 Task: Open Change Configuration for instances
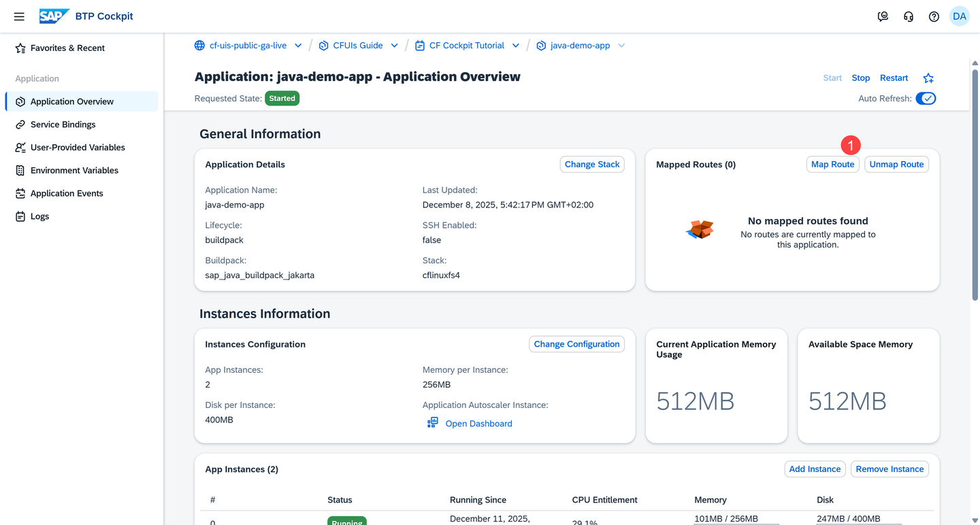click(577, 344)
